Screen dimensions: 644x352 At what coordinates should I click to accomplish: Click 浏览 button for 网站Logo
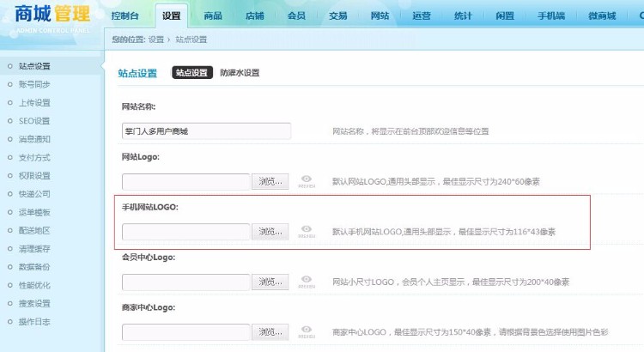270,181
